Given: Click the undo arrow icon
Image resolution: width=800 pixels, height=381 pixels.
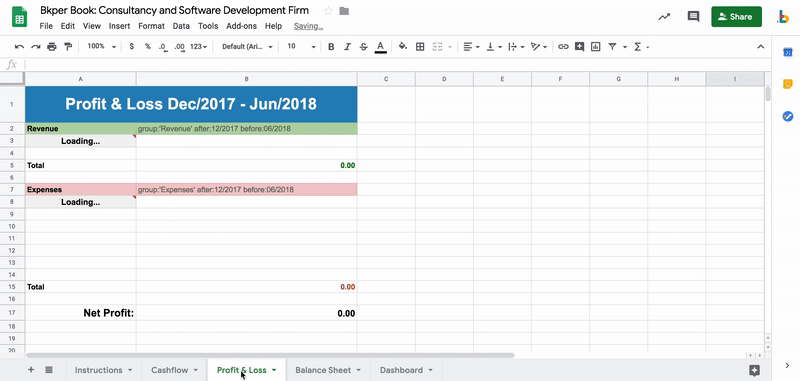Looking at the screenshot, I should click(x=19, y=47).
